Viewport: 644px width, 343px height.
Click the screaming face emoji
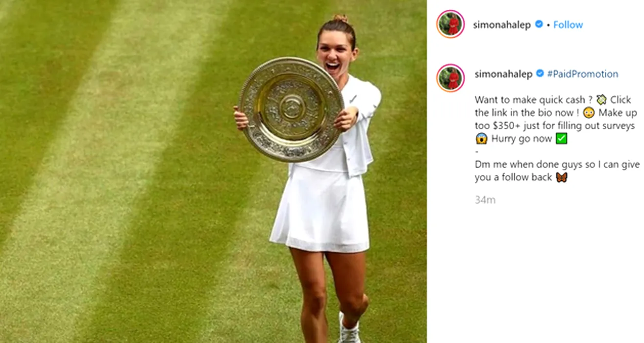[481, 139]
